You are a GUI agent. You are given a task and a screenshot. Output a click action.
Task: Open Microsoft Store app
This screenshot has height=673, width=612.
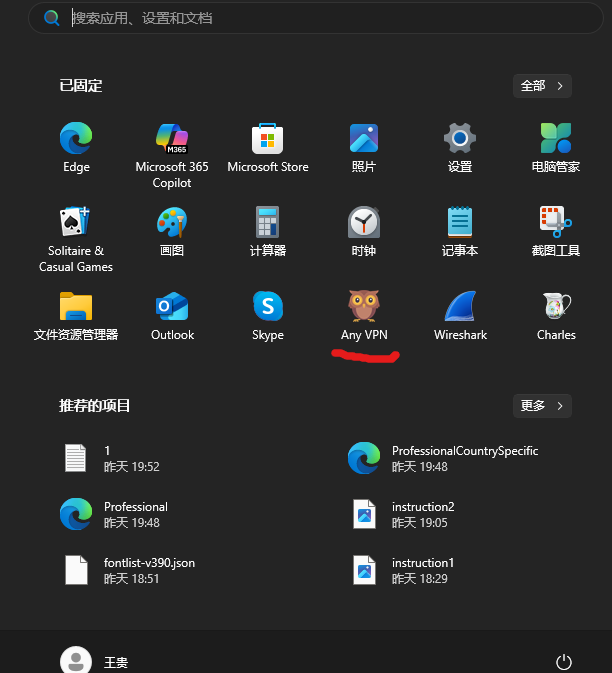(x=268, y=139)
